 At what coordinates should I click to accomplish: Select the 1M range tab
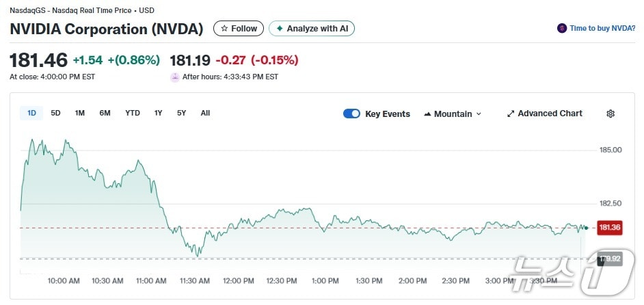coord(79,113)
